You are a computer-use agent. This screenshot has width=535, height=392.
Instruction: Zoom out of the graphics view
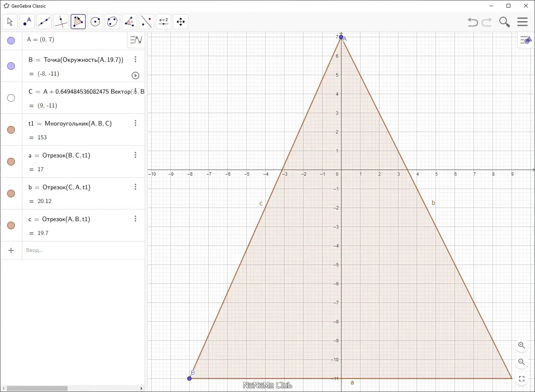pos(522,362)
